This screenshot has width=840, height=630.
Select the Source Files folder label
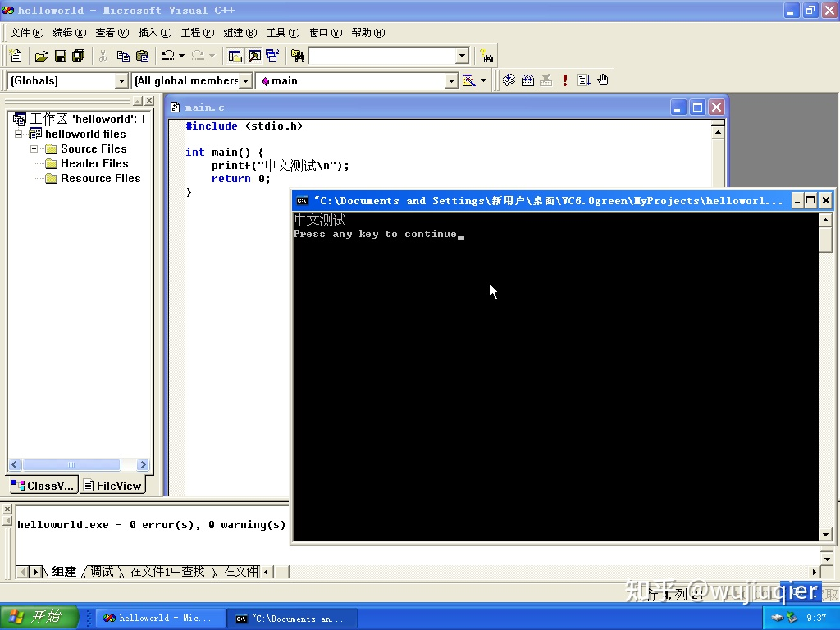click(x=94, y=149)
